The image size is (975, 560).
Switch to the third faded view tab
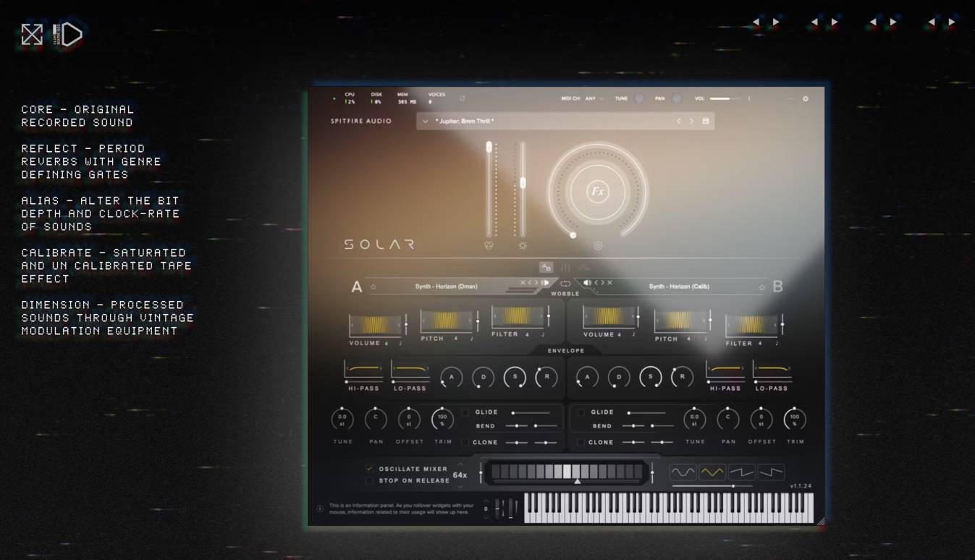[584, 268]
